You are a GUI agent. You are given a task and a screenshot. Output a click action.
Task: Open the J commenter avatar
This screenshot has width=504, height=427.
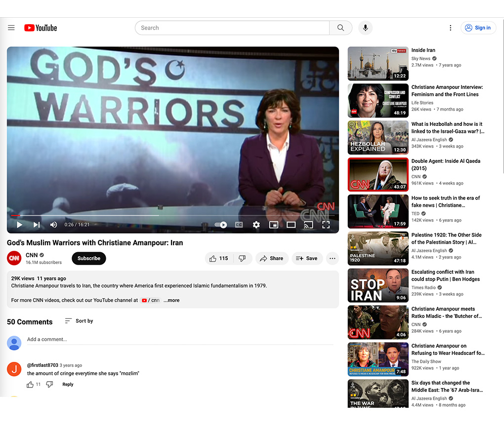[x=14, y=369]
